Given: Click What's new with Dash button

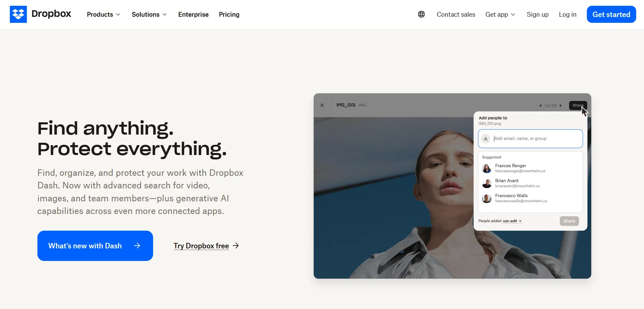Looking at the screenshot, I should point(95,246).
